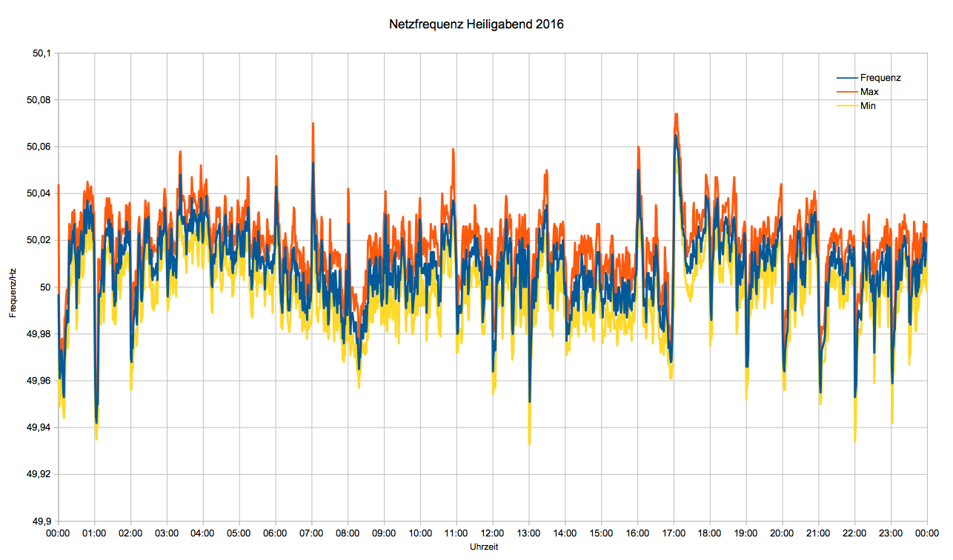Select the yellow Min legend line
The height and width of the screenshot is (560, 953).
click(x=847, y=106)
